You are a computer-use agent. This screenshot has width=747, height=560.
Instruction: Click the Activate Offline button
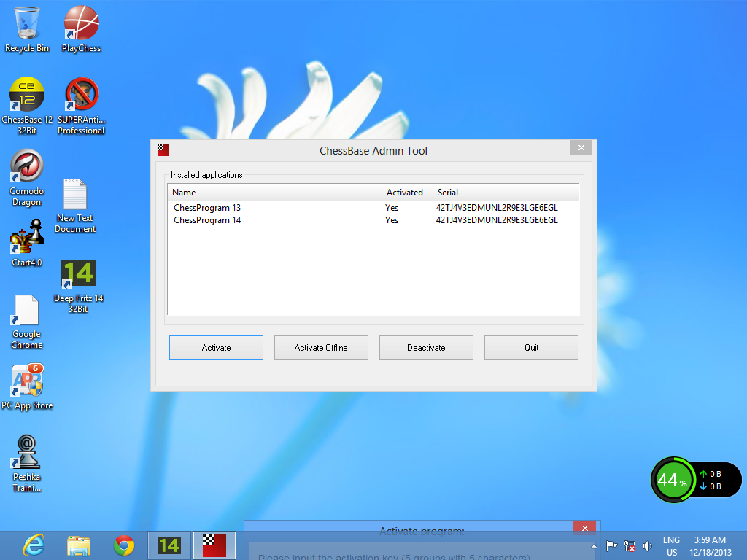[321, 348]
